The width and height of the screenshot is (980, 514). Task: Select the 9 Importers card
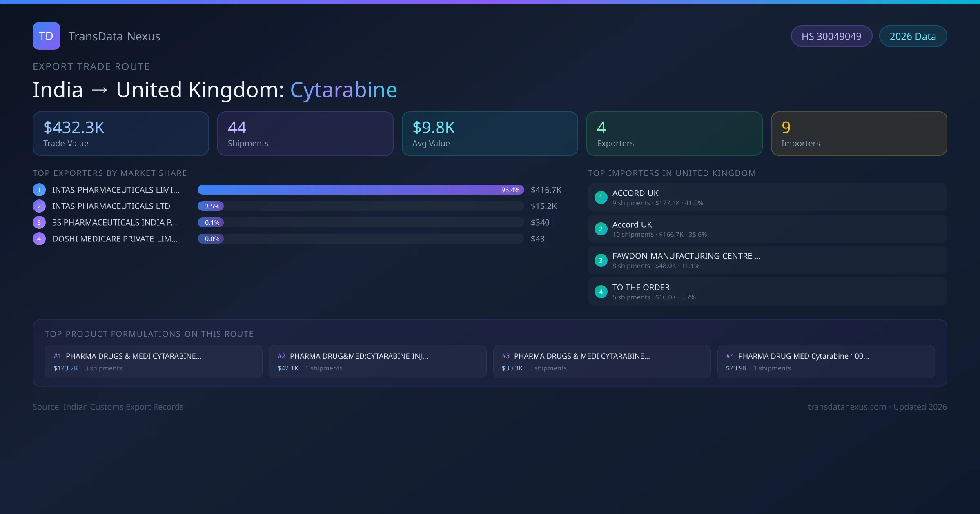(x=859, y=133)
